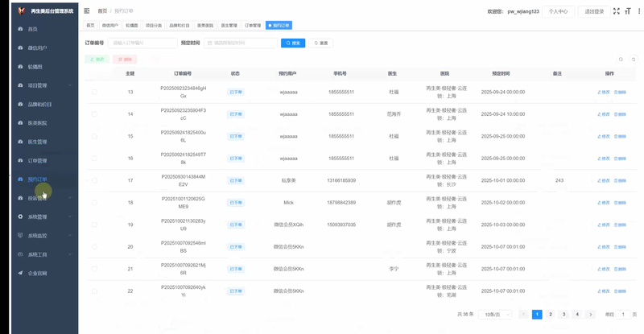Click the 订单编号 input field
The image size is (644, 334).
(138, 43)
